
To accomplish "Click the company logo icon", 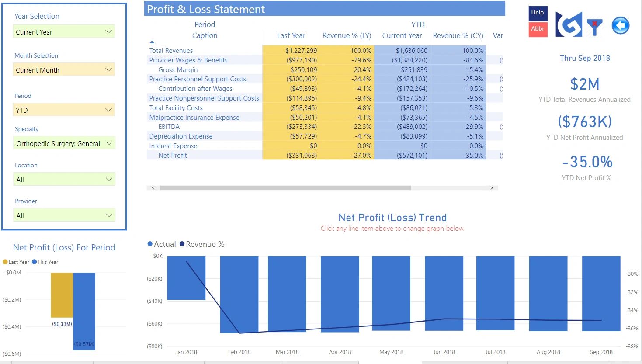I will coord(569,24).
